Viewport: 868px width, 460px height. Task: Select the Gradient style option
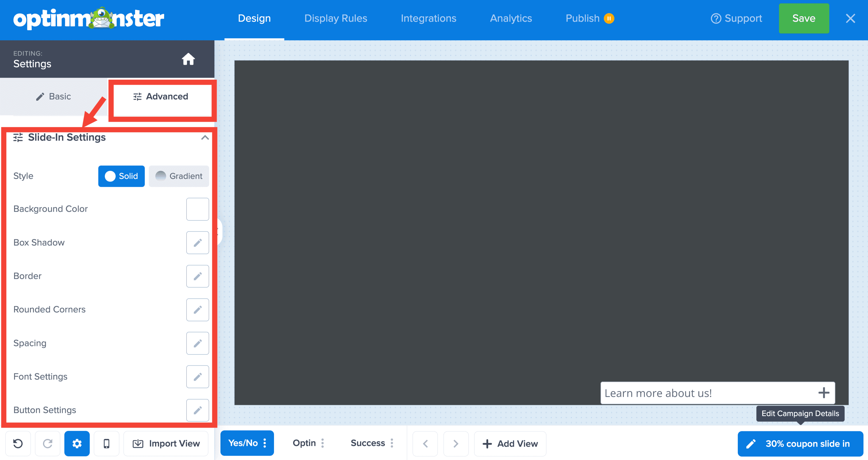point(178,176)
